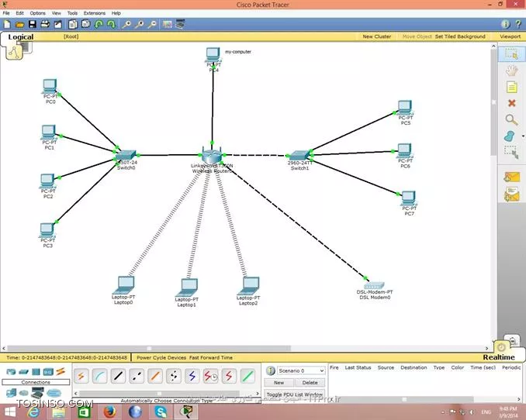
Task: Open the Tools menu
Action: coord(72,13)
